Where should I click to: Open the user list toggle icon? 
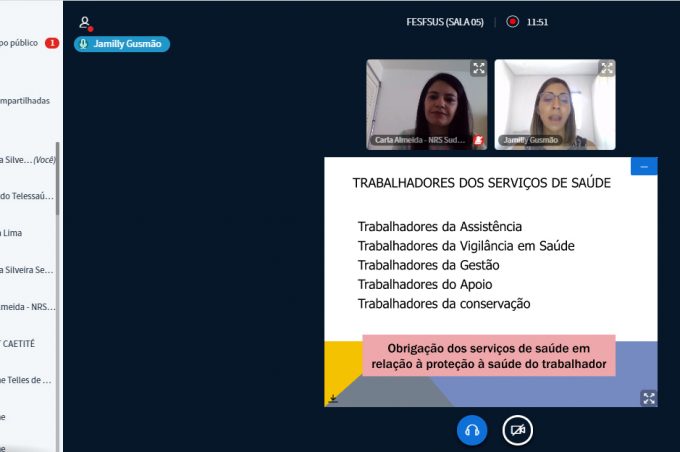point(85,23)
